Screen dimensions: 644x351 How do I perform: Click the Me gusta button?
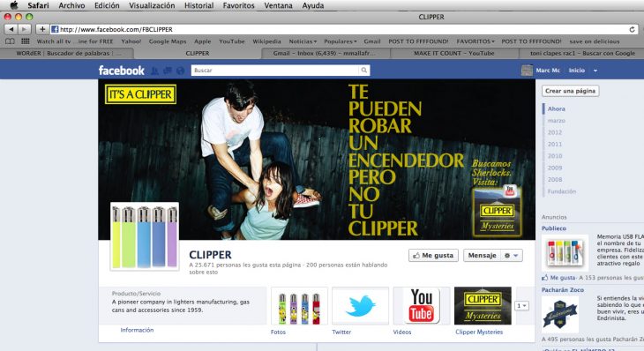point(433,256)
